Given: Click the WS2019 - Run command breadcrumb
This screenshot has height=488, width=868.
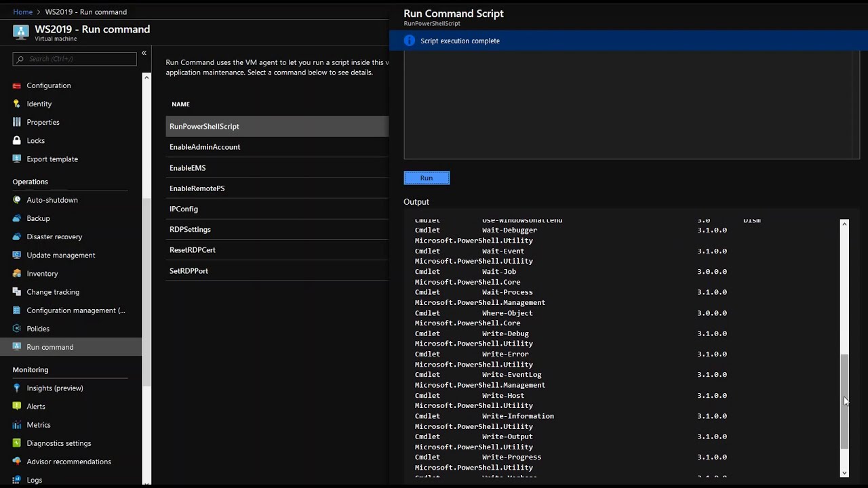Looking at the screenshot, I should [x=86, y=12].
